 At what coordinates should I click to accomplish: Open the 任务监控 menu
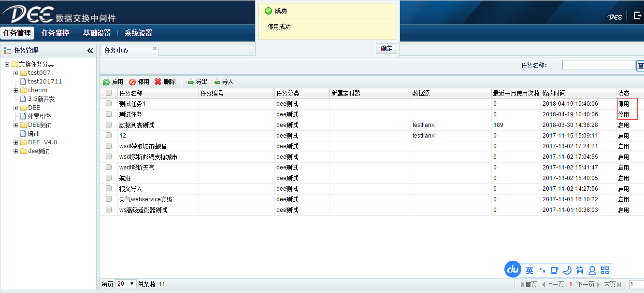tap(55, 33)
